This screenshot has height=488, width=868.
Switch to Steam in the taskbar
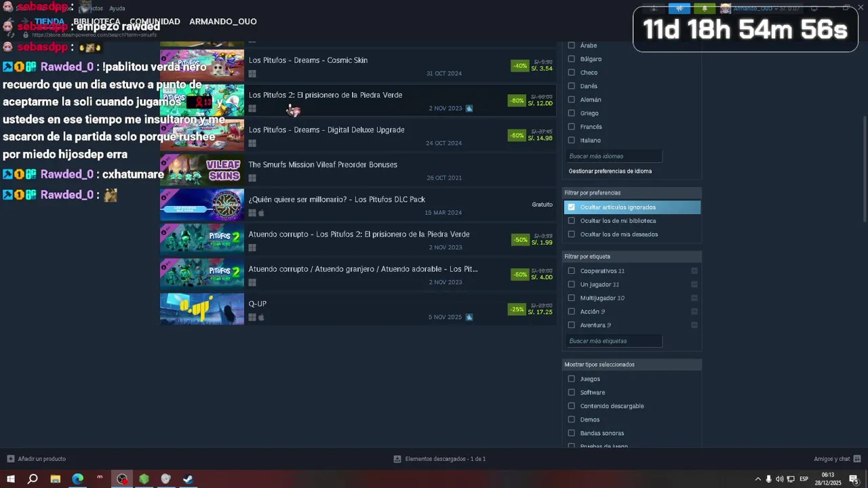(x=188, y=479)
